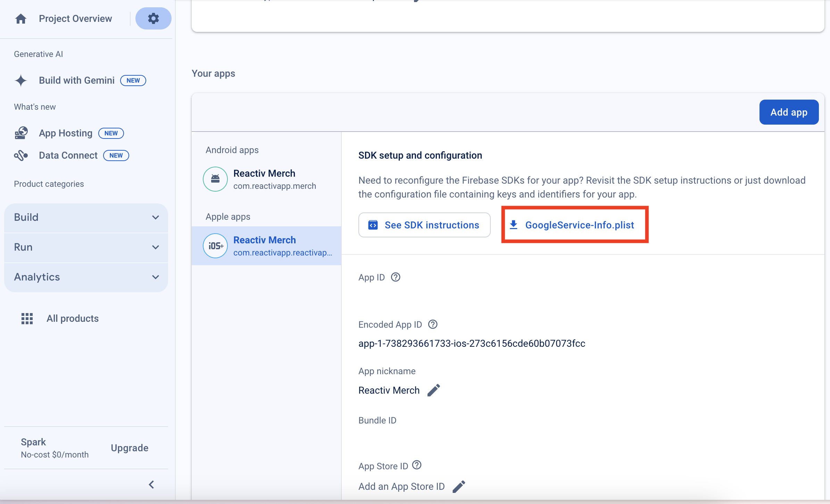
Task: Click the Project Overview home icon
Action: pyautogui.click(x=21, y=18)
